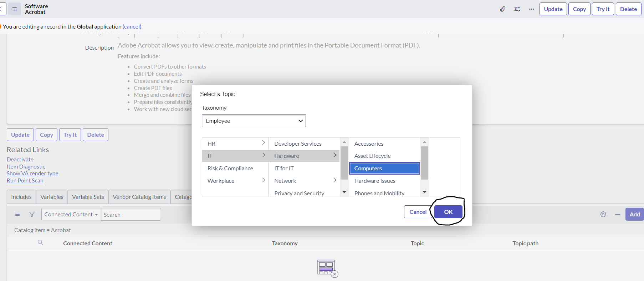Open personalize form settings sliders icon
The width and height of the screenshot is (644, 281).
click(517, 9)
